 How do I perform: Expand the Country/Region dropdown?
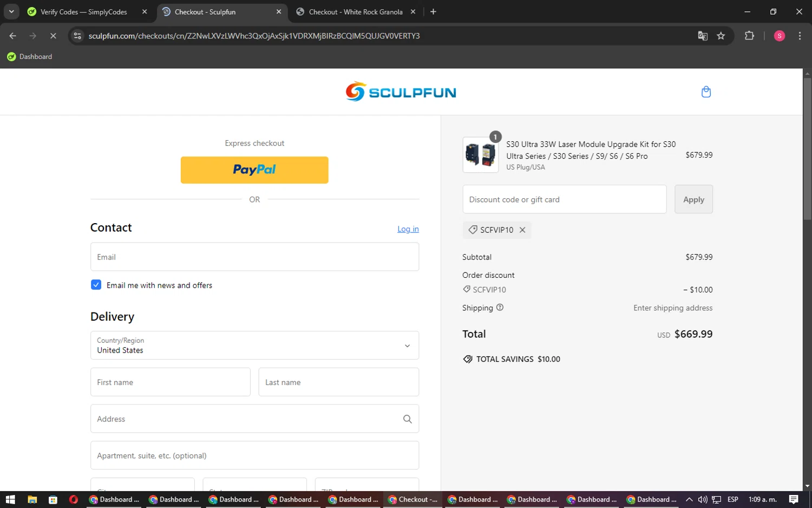(x=254, y=346)
